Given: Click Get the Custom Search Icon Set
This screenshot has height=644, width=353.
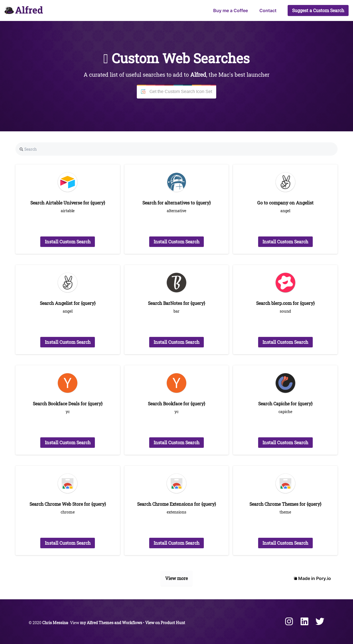Looking at the screenshot, I should 176,92.
